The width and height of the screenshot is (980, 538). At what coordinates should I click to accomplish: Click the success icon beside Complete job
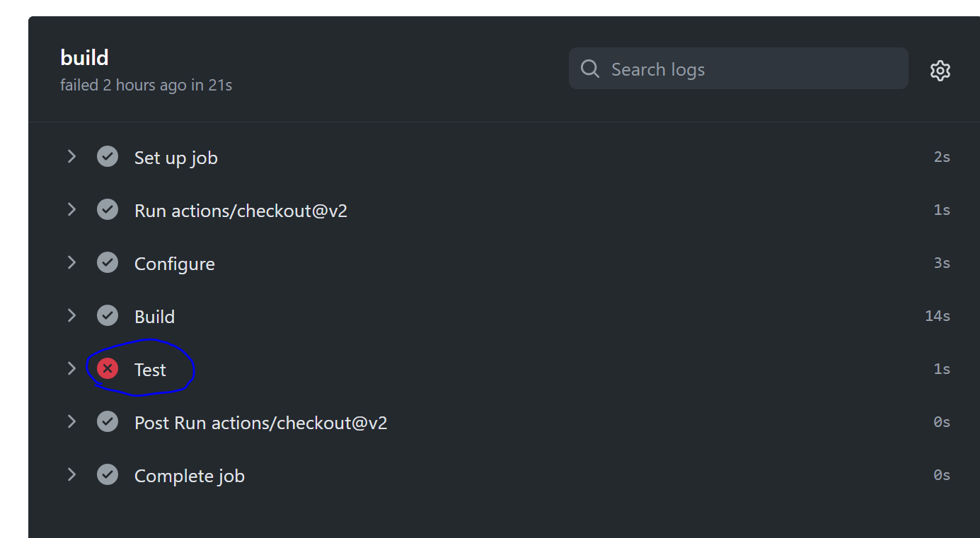[108, 474]
